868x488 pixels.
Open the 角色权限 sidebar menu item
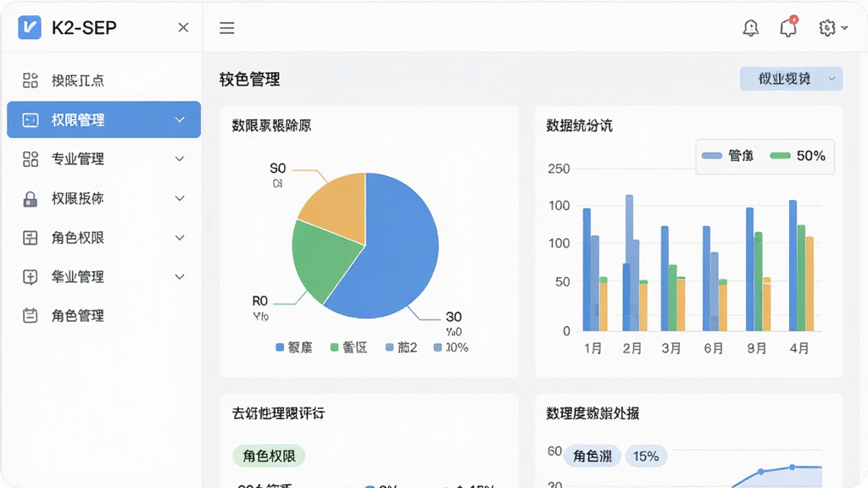coord(104,238)
